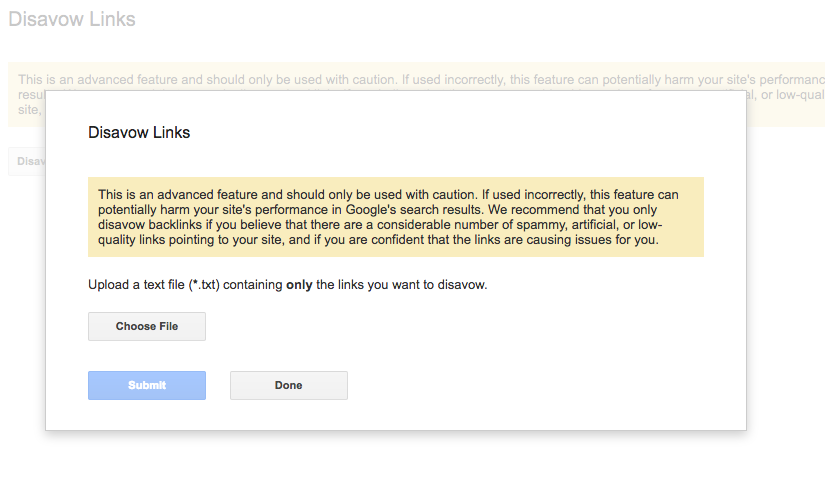
Task: Close the dialog with the Done button
Action: 289,385
